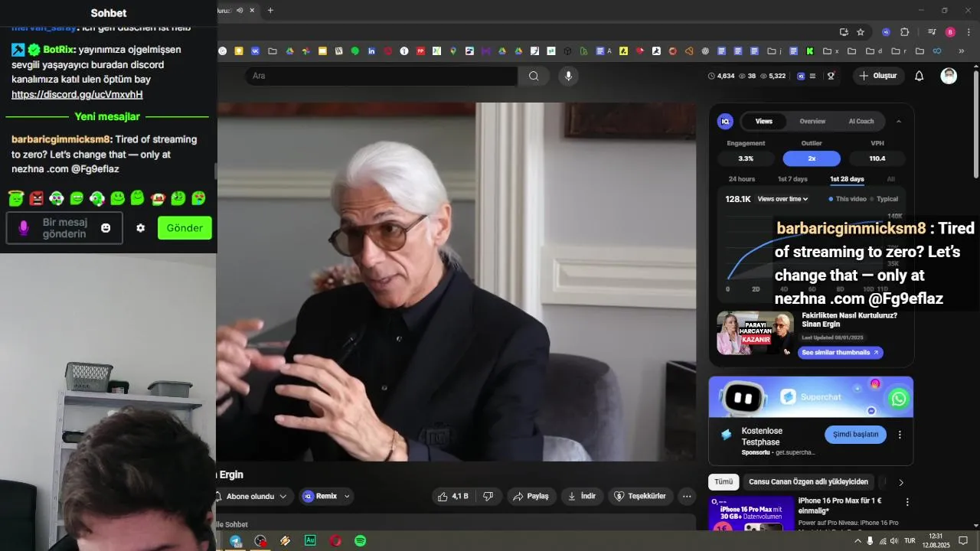Send thanks with the Teşekkürler button
Viewport: 980px width, 551px height.
pyautogui.click(x=641, y=496)
